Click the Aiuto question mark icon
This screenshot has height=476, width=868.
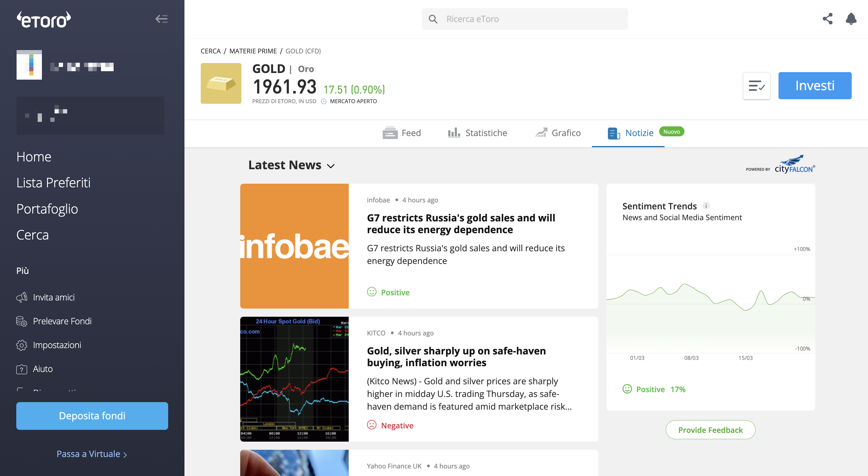22,369
